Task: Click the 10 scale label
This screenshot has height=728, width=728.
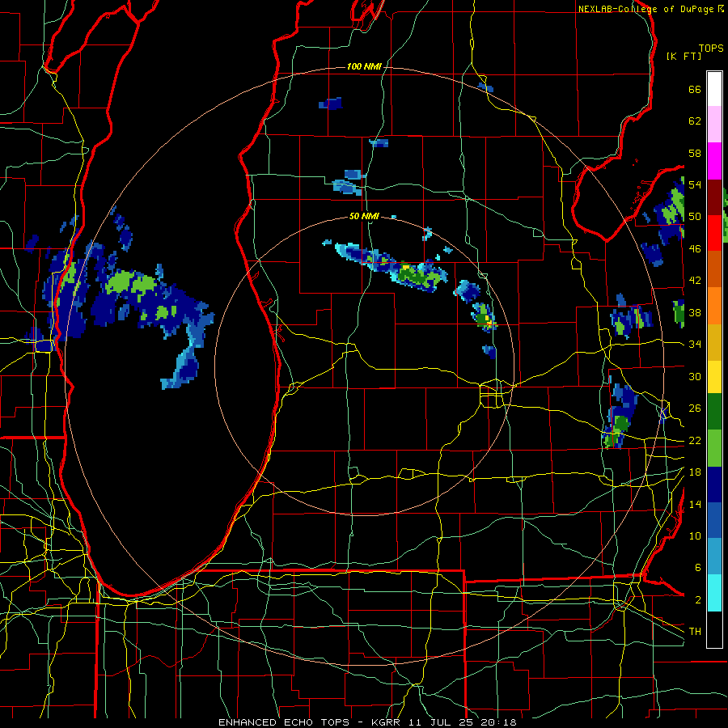Action: point(695,536)
